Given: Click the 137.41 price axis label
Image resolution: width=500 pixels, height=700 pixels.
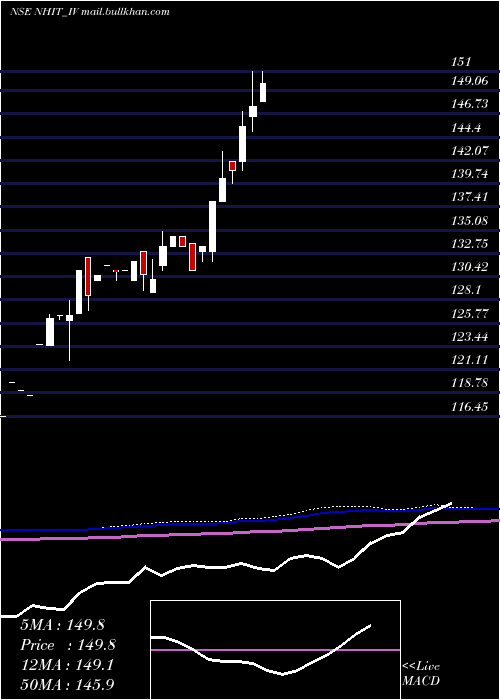Looking at the screenshot, I should coord(469,196).
